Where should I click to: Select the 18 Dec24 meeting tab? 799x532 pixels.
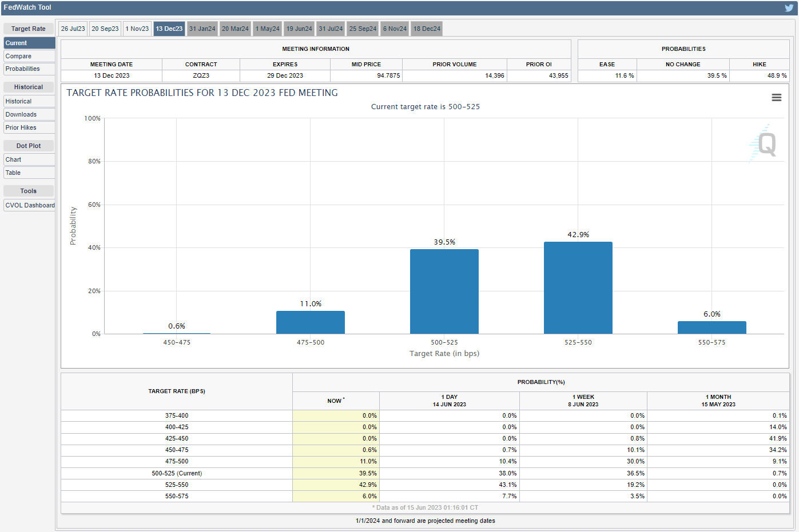(x=427, y=29)
